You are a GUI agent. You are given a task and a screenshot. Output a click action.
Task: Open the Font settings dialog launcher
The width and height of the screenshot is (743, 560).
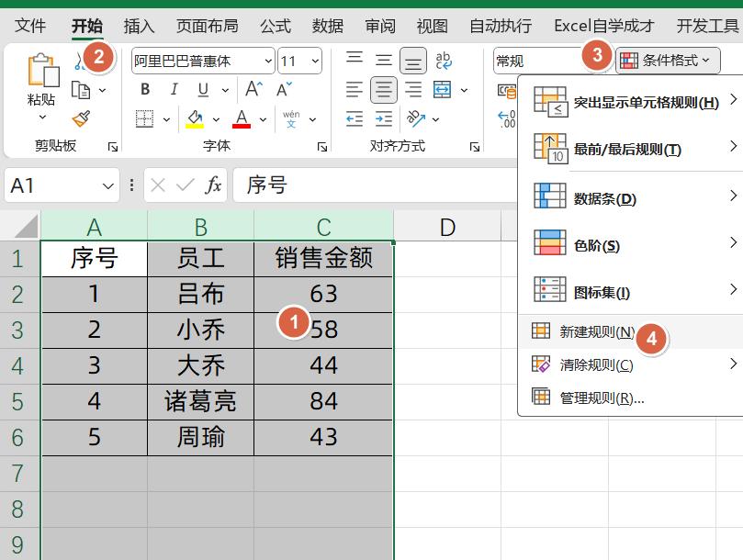point(322,147)
